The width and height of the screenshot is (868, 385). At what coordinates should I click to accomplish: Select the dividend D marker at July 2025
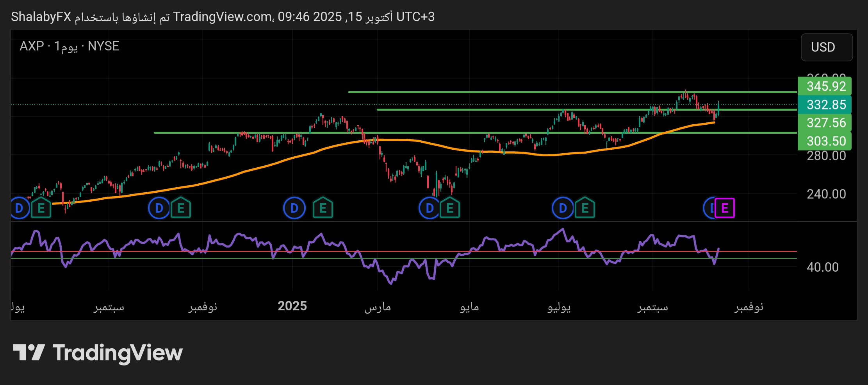click(563, 208)
